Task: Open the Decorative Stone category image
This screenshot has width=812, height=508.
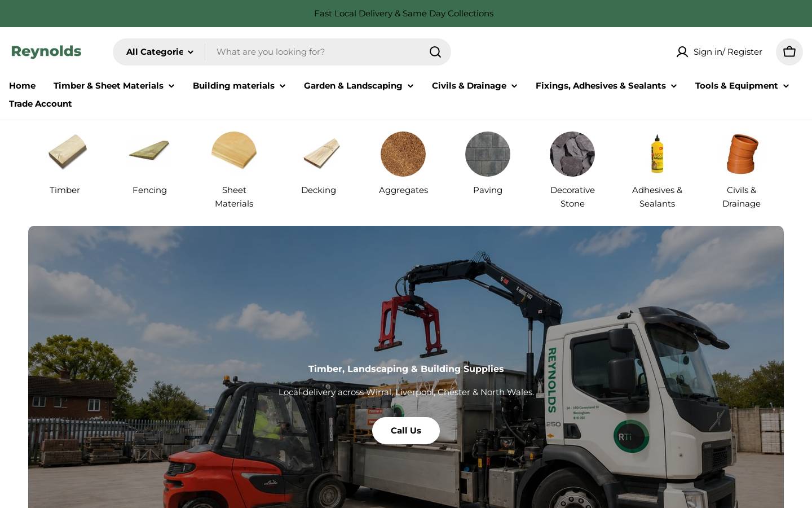Action: click(572, 154)
